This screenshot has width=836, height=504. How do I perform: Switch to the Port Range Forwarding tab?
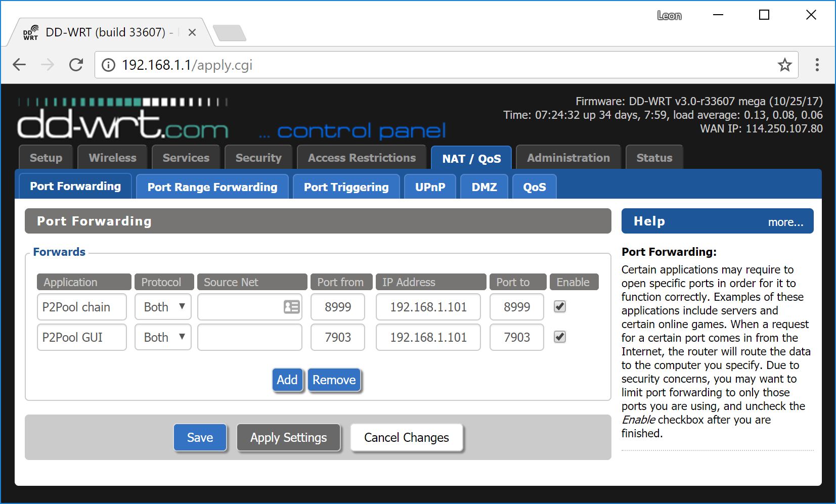[212, 187]
